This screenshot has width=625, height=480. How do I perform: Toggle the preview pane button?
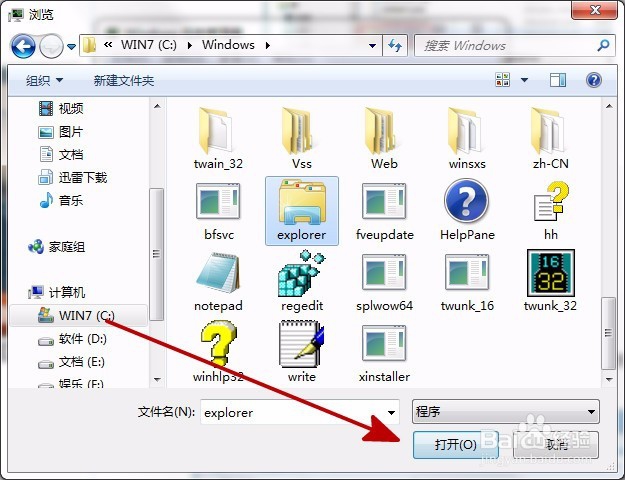point(557,80)
